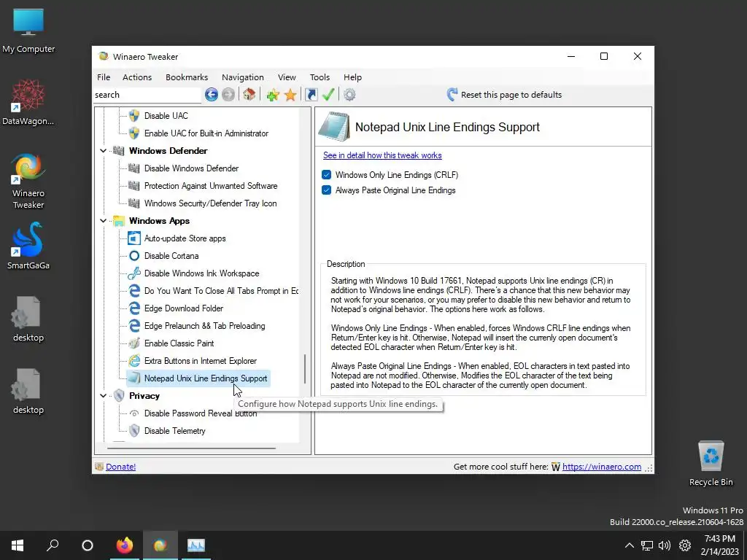747x560 pixels.
Task: Open the Navigation menu
Action: pos(242,77)
